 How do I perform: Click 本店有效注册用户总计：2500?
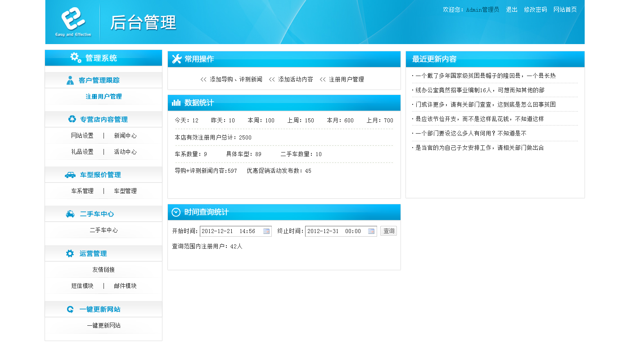coord(213,138)
